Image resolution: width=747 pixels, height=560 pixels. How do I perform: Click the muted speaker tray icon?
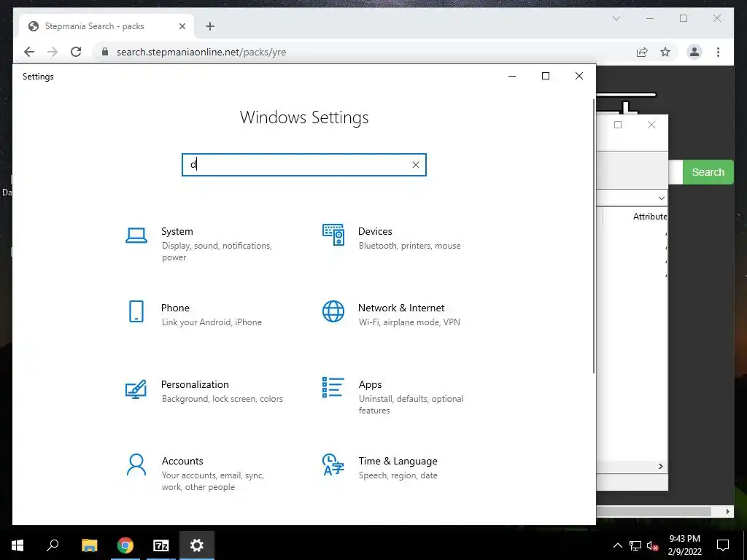coord(653,545)
